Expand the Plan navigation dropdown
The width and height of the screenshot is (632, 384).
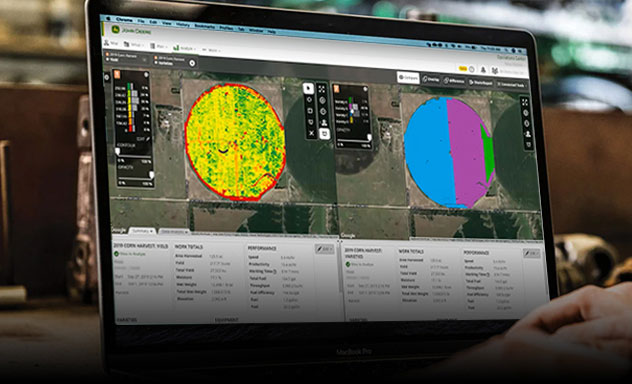[x=159, y=46]
